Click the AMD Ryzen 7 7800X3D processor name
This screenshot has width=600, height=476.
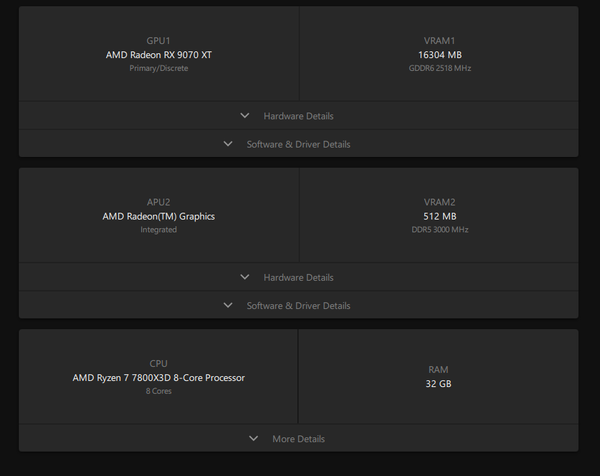pyautogui.click(x=158, y=378)
